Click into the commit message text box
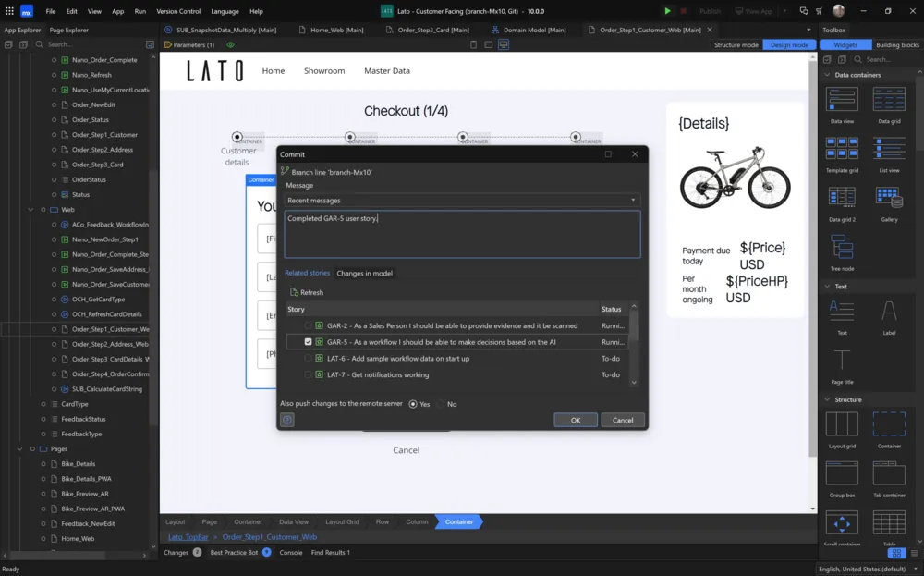924x576 pixels. pos(463,234)
